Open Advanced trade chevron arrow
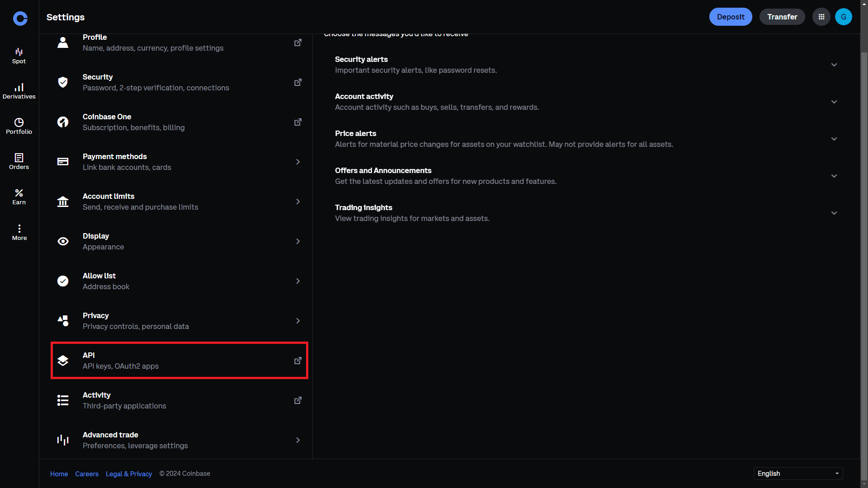Screen dimensions: 868x488 coord(298,440)
